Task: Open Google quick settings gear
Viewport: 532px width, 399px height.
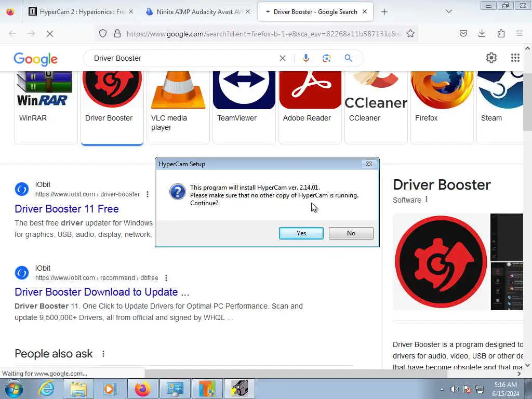Action: pyautogui.click(x=491, y=58)
